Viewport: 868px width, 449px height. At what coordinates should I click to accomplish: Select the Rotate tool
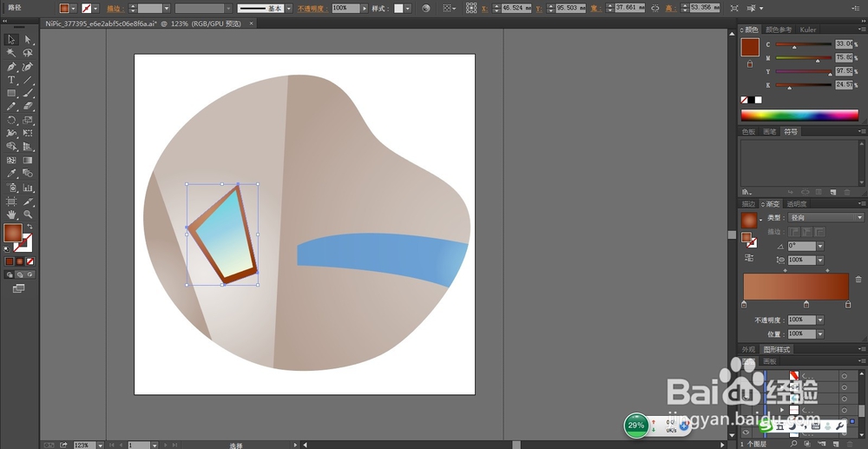click(x=11, y=120)
